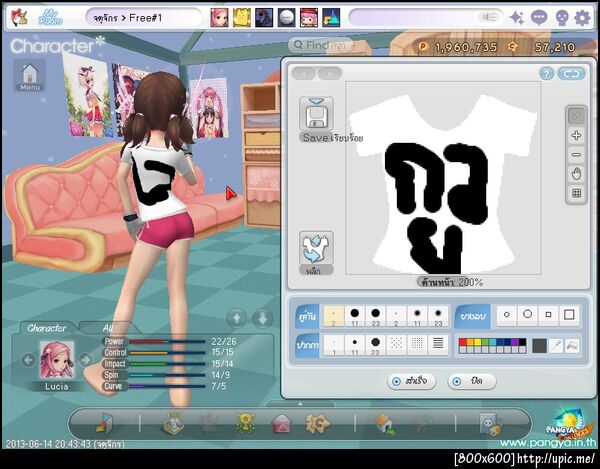Click the Menu home button
600x469 pixels.
point(30,76)
